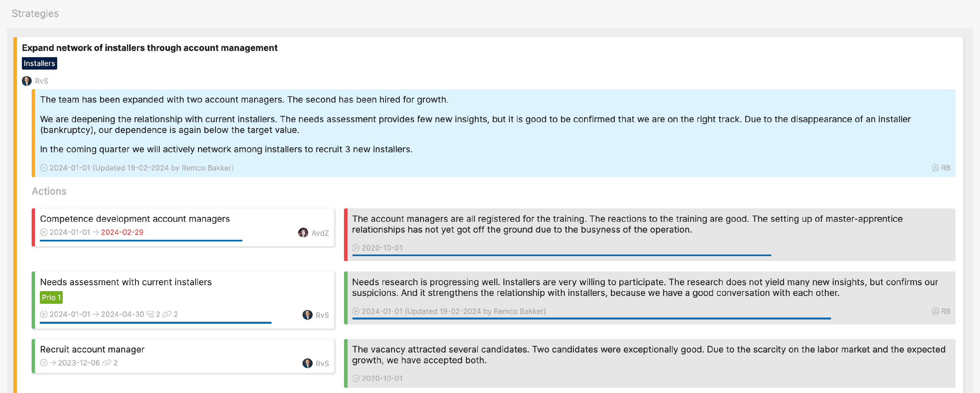Click RvS avatar under strategy title
980x393 pixels.
point(27,81)
